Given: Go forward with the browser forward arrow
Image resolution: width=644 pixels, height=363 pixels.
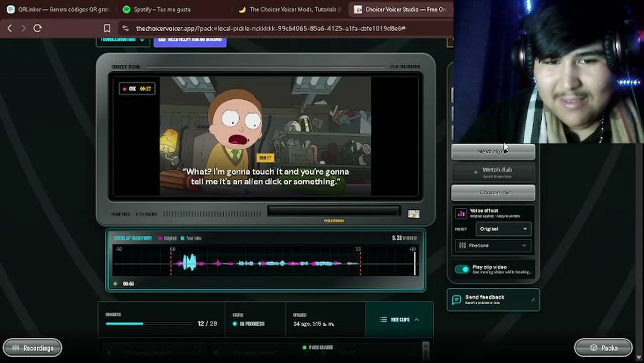Looking at the screenshot, I should click(23, 28).
